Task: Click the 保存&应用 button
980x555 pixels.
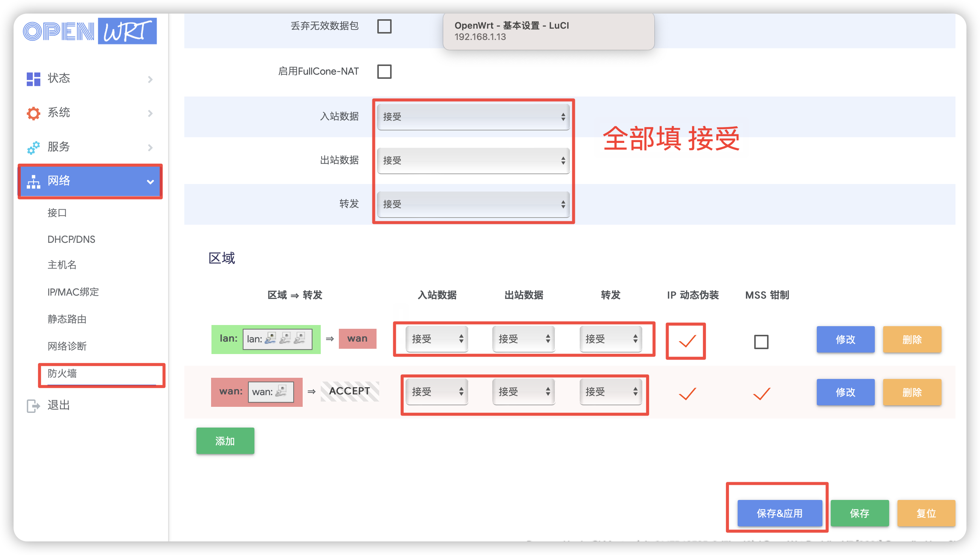Action: [779, 514]
